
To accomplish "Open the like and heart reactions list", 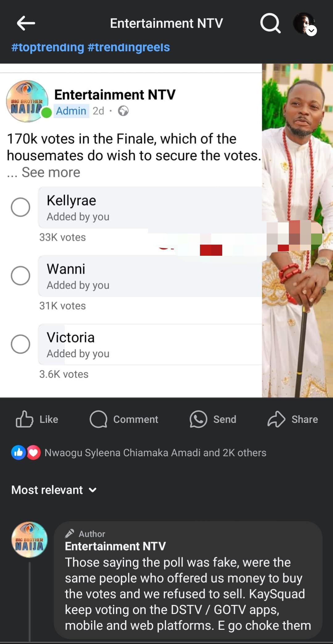I will [26, 453].
